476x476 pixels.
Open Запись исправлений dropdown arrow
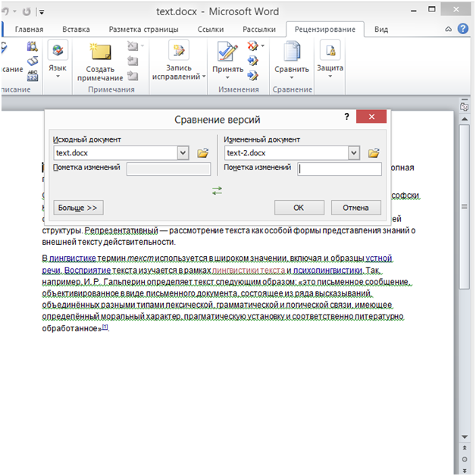point(204,77)
